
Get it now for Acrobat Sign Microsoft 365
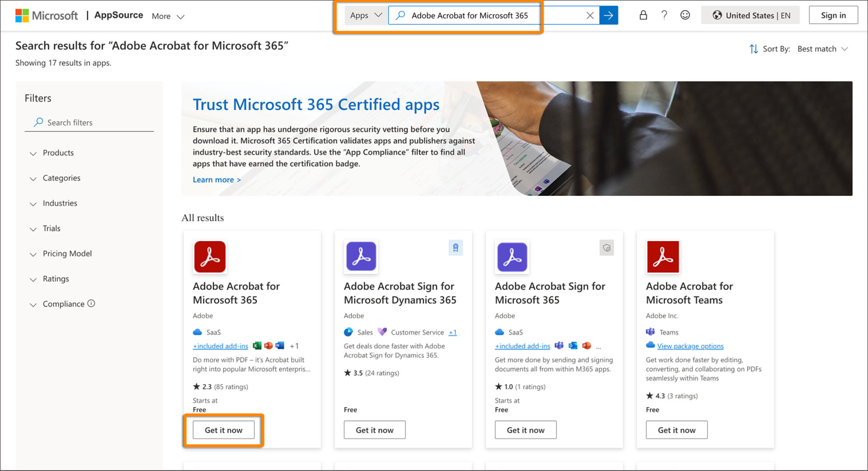point(526,430)
